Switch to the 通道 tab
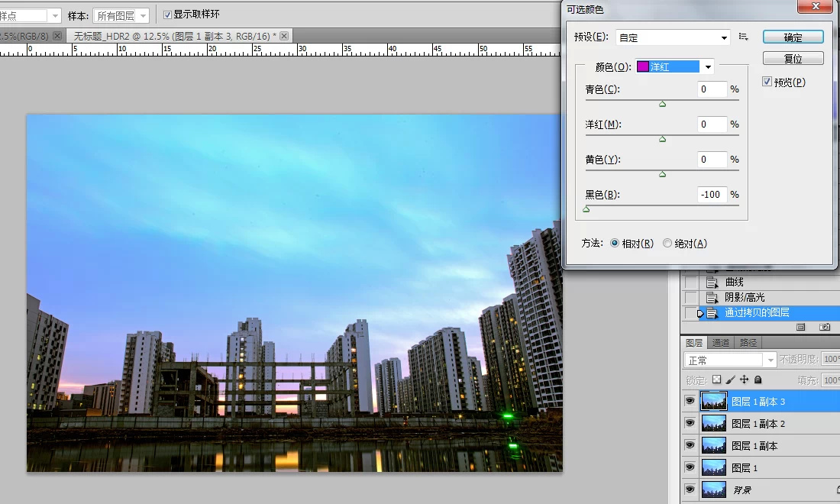This screenshot has width=840, height=504. point(721,342)
